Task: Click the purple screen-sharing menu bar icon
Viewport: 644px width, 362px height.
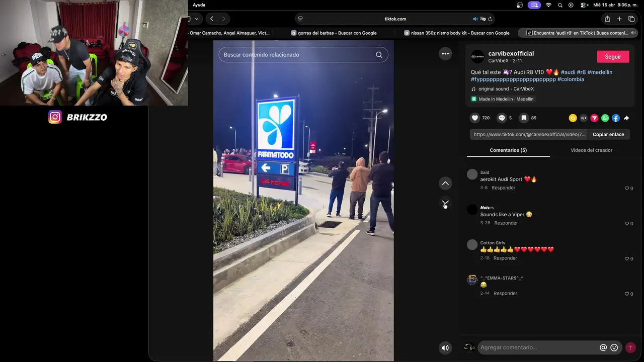Action: point(534,5)
